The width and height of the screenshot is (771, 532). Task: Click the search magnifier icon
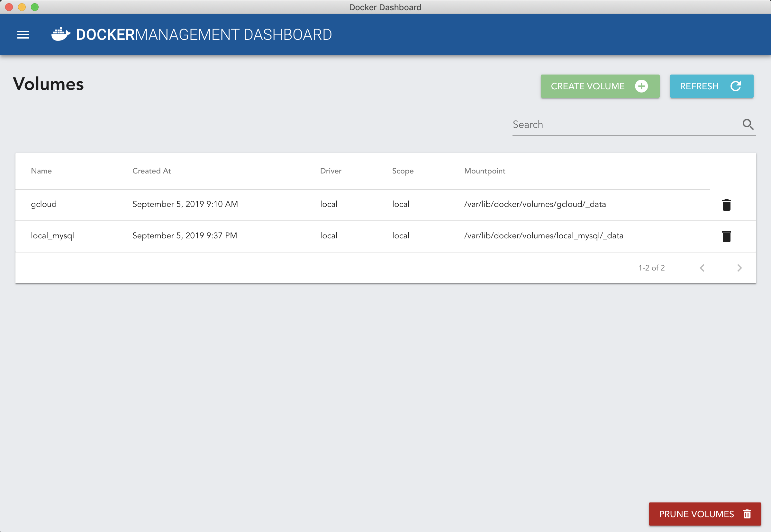click(748, 124)
